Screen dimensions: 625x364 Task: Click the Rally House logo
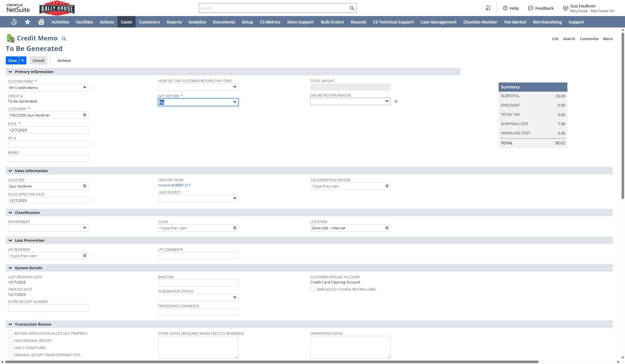tap(57, 8)
